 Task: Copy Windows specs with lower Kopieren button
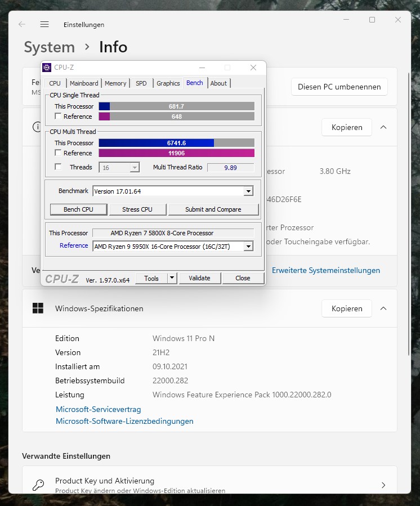347,308
